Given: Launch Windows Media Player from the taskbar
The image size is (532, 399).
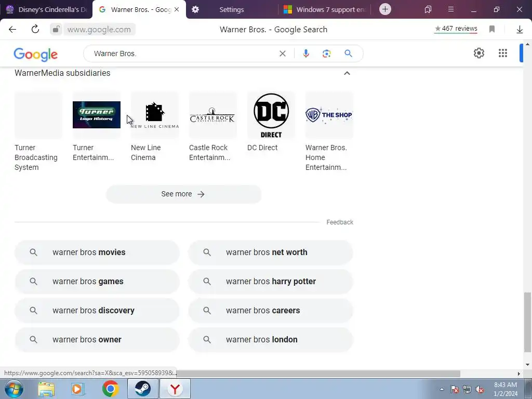Looking at the screenshot, I should coord(78,389).
